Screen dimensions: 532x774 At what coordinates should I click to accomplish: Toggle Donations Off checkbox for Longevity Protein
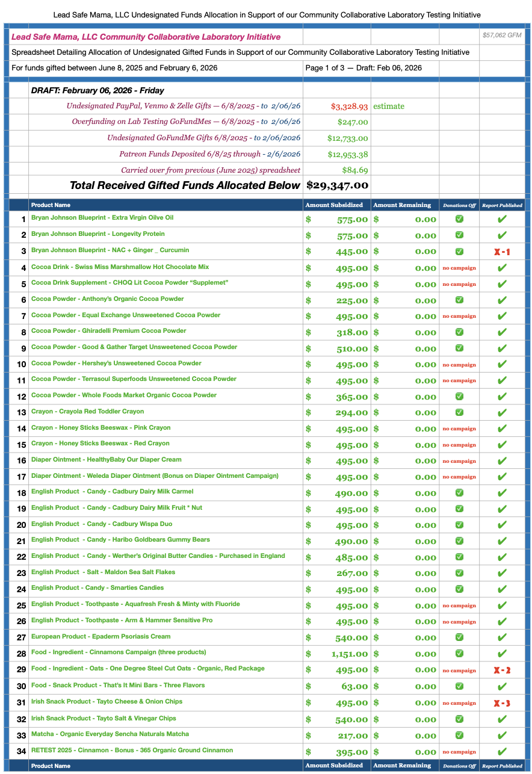pos(459,235)
